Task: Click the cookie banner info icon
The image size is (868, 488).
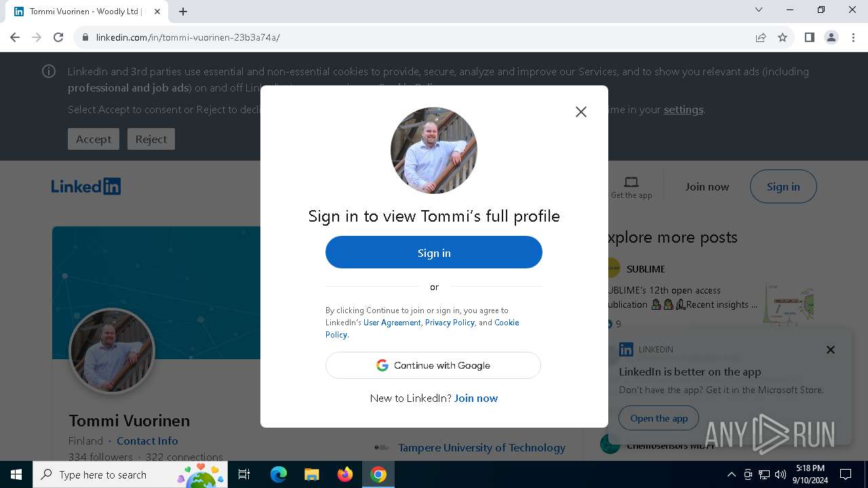Action: click(x=49, y=71)
